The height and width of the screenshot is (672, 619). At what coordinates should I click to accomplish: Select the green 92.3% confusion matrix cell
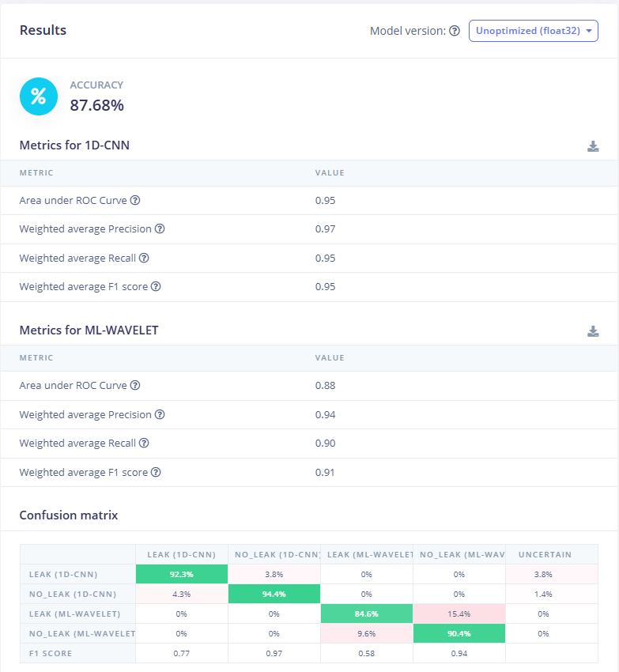(x=182, y=574)
